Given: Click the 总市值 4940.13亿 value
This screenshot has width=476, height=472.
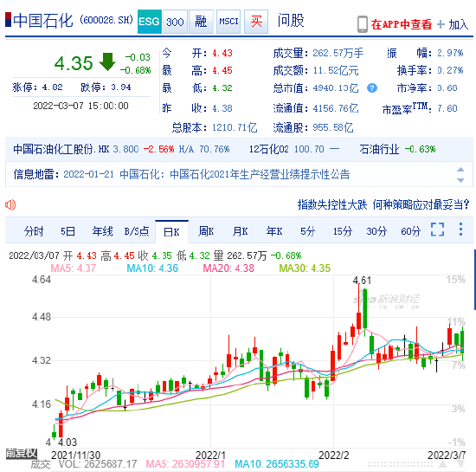Looking at the screenshot, I should pos(336,88).
